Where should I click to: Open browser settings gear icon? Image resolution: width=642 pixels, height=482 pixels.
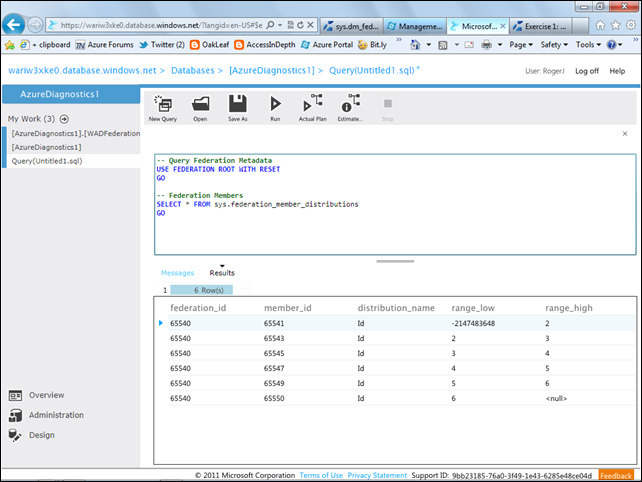click(x=631, y=25)
